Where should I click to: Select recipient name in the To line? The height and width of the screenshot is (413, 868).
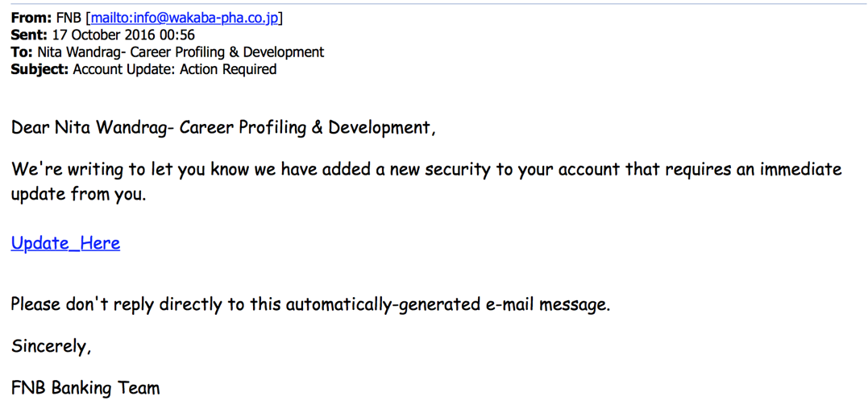tap(181, 52)
